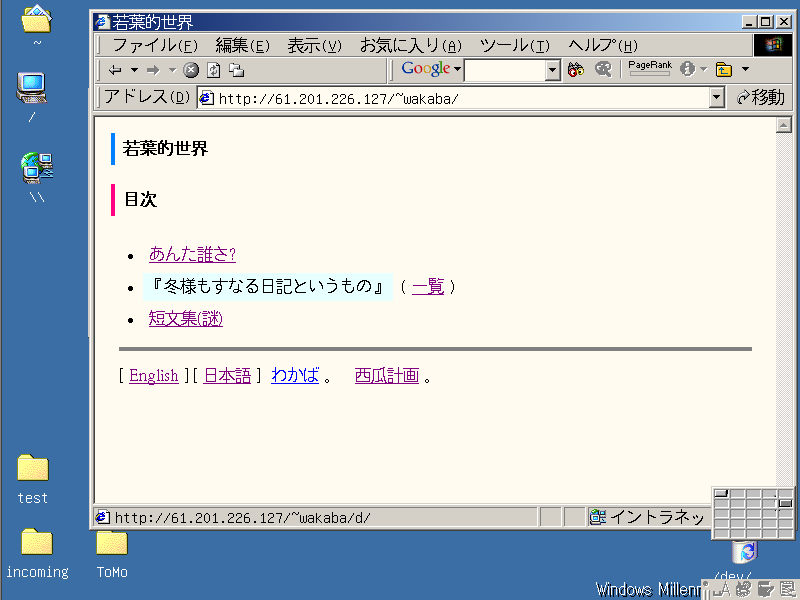Expand the address bar URL dropdown

[x=716, y=98]
